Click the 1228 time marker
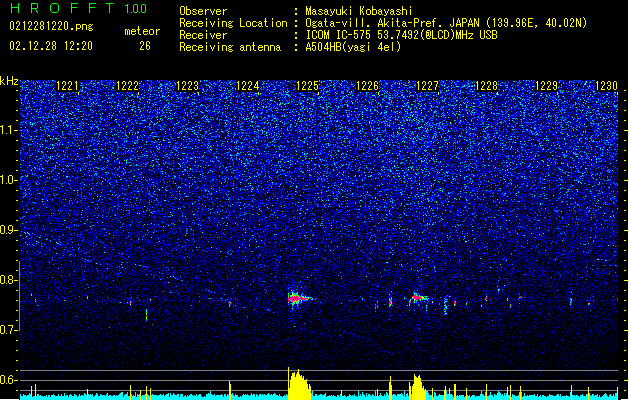Image resolution: width=629 pixels, height=400 pixels. point(487,86)
